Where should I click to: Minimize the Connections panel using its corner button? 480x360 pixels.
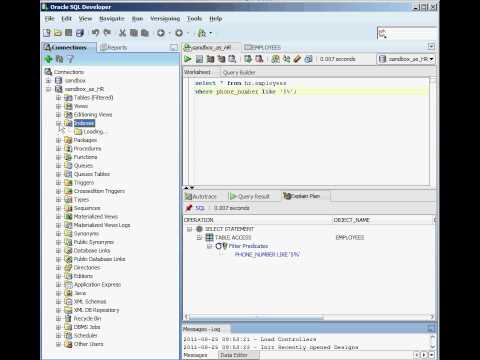pos(173,47)
